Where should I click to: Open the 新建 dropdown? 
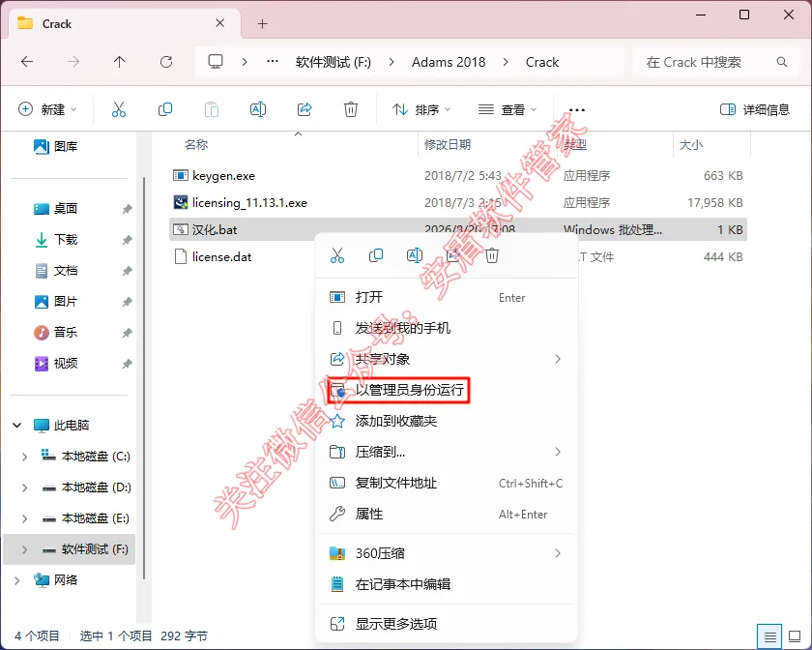click(x=47, y=109)
